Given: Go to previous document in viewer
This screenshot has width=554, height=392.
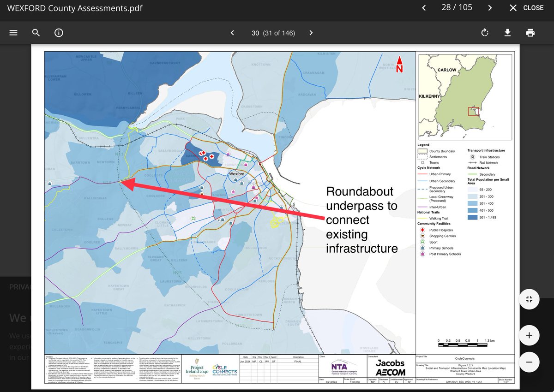Looking at the screenshot, I should pyautogui.click(x=424, y=8).
